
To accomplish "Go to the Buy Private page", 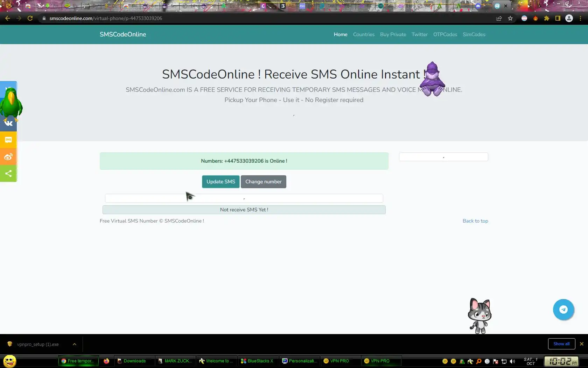I will [x=393, y=34].
